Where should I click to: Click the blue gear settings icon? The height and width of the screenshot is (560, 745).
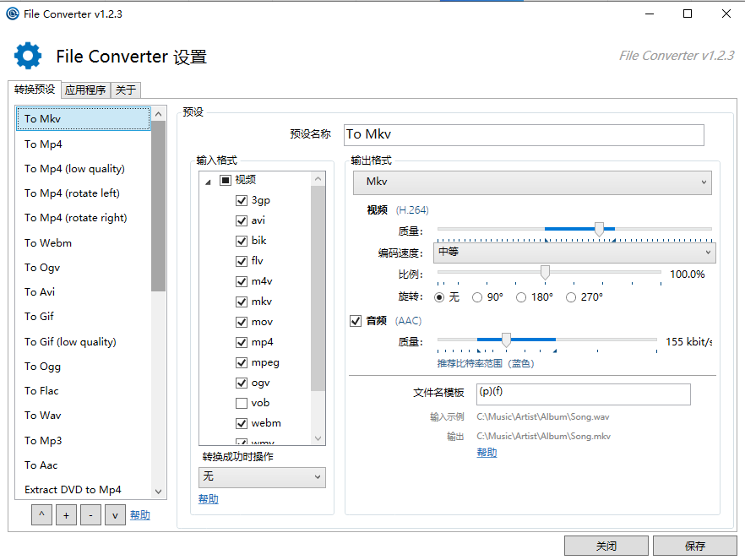pos(28,56)
